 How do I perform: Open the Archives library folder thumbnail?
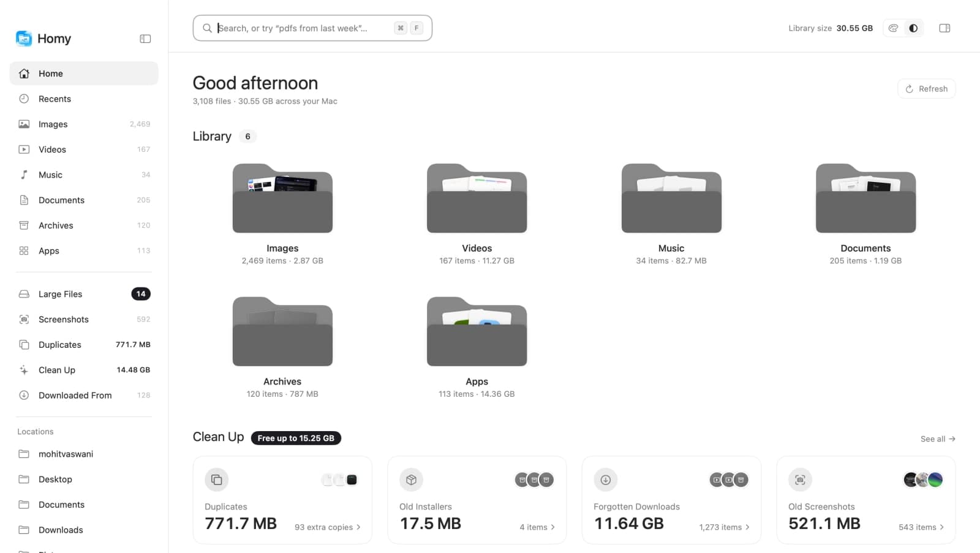282,331
